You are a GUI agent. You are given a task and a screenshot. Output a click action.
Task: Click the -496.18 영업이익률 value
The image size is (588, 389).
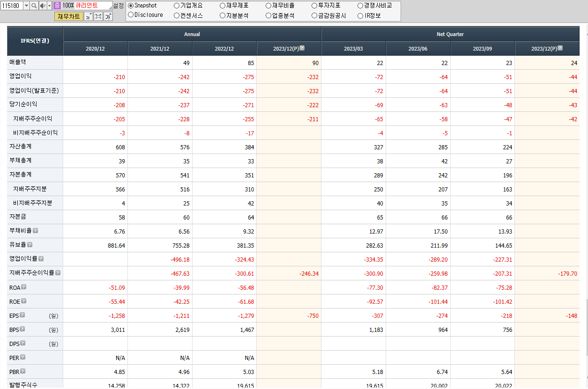[179, 259]
